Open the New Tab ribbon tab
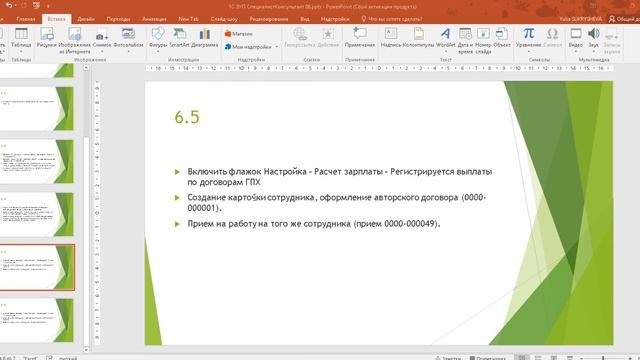 (189, 19)
